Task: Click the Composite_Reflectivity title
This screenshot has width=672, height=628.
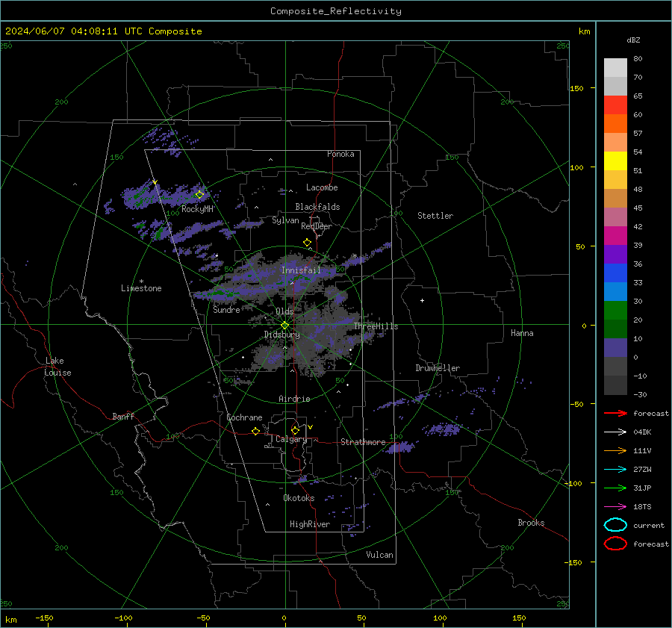Action: pos(336,11)
